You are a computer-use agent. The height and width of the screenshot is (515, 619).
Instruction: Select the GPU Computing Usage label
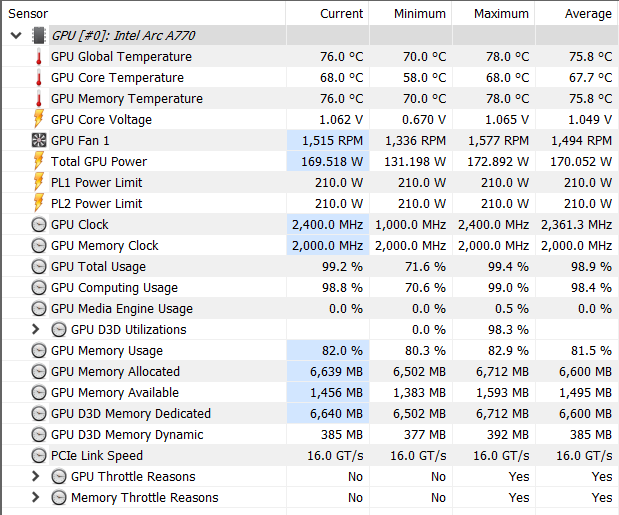pyautogui.click(x=114, y=287)
